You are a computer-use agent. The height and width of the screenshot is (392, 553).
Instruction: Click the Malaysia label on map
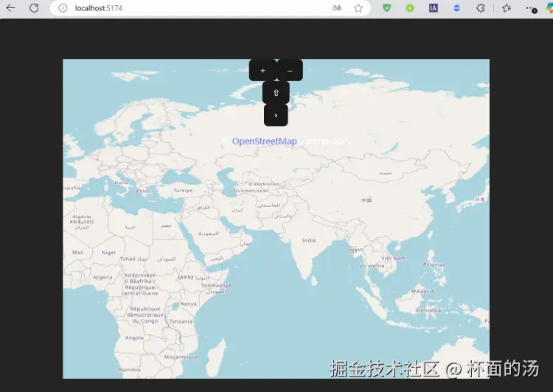422,291
